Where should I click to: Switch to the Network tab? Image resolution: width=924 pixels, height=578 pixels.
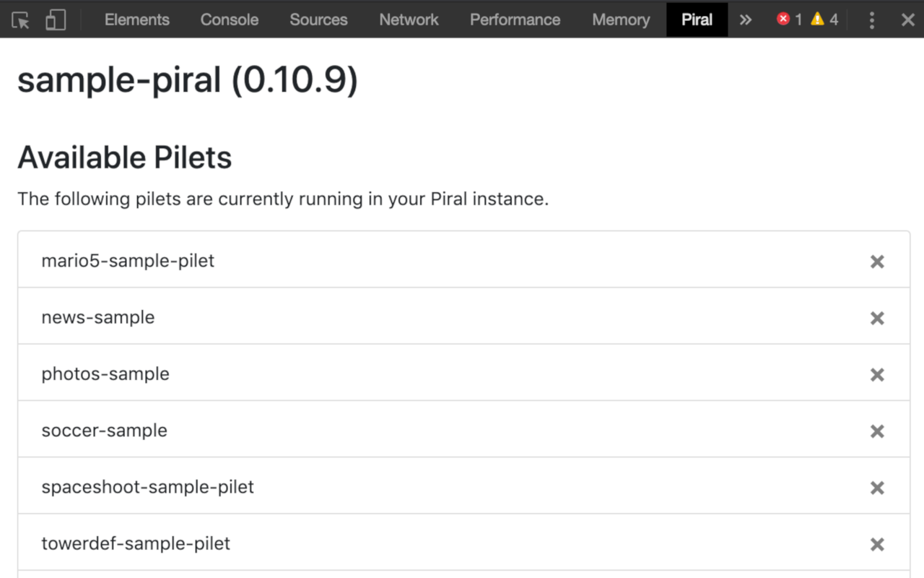[409, 20]
